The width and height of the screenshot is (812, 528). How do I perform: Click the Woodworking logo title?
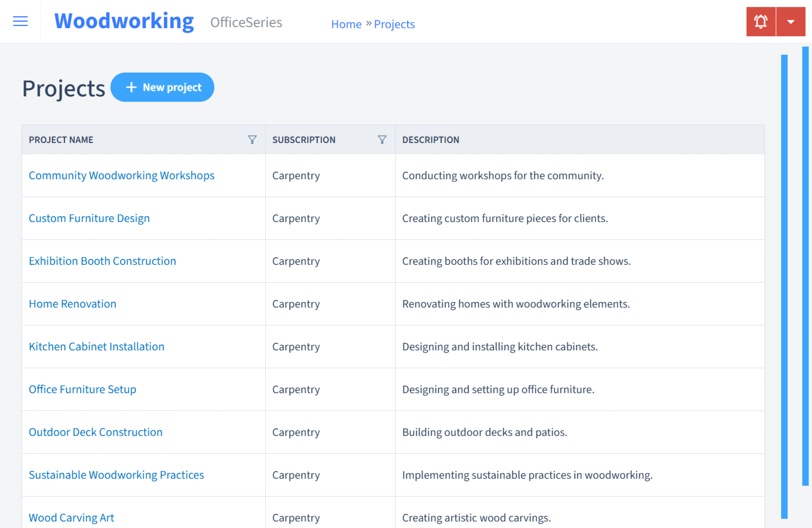[x=124, y=21]
